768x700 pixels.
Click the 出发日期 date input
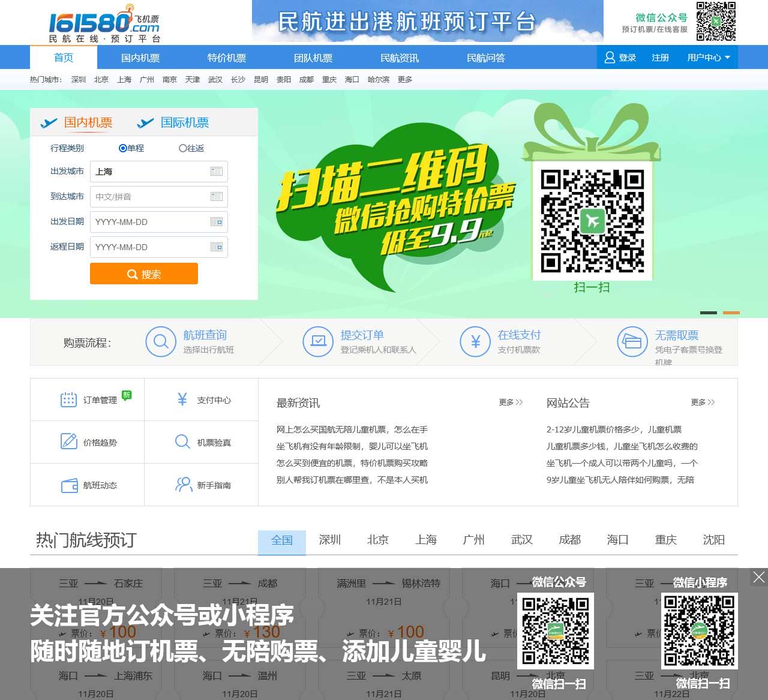[x=159, y=222]
